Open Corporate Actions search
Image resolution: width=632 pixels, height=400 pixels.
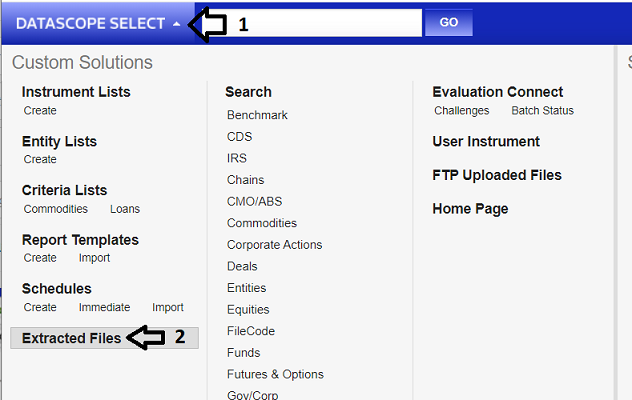point(275,245)
